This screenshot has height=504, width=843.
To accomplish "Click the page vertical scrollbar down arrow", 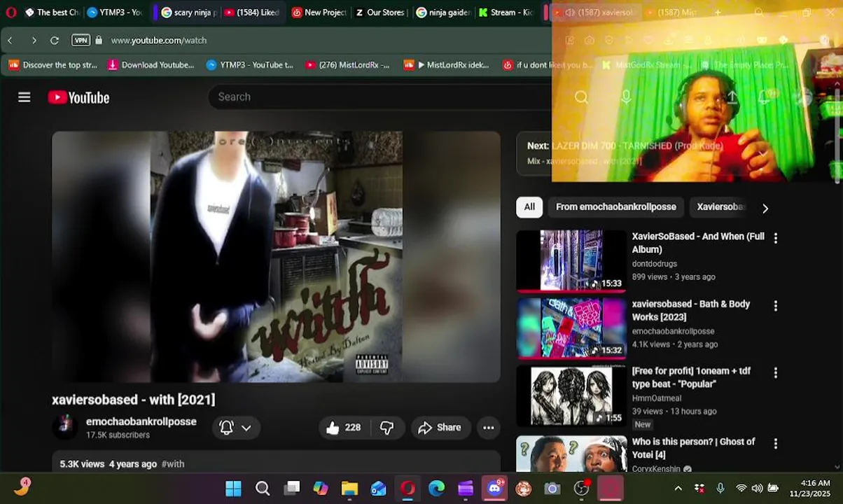I will click(x=837, y=467).
